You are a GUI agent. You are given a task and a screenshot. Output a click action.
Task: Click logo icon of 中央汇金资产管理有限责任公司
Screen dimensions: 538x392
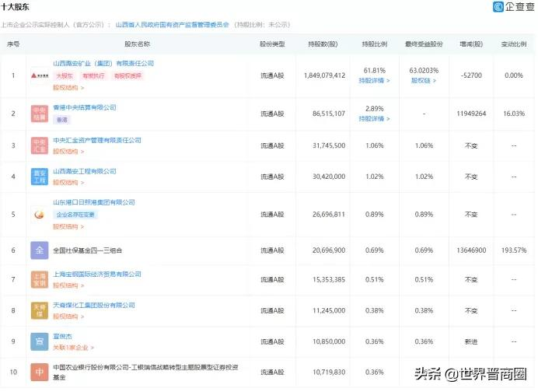click(x=40, y=145)
